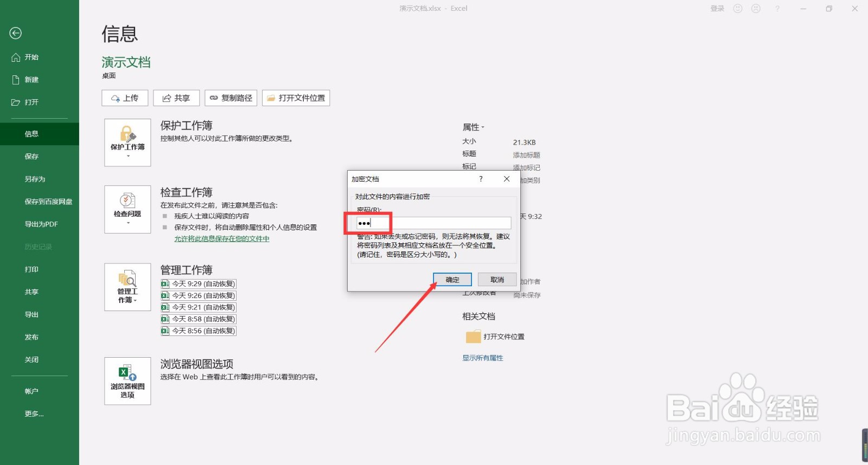The width and height of the screenshot is (868, 465).
Task: Select 关闭 (Close) in the sidebar
Action: pyautogui.click(x=40, y=359)
